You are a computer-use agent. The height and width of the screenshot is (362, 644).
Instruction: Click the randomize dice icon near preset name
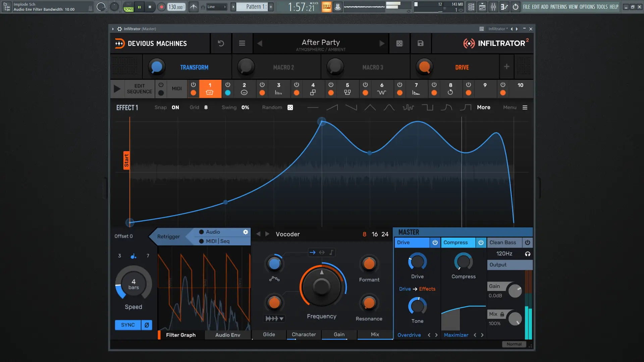(x=399, y=43)
